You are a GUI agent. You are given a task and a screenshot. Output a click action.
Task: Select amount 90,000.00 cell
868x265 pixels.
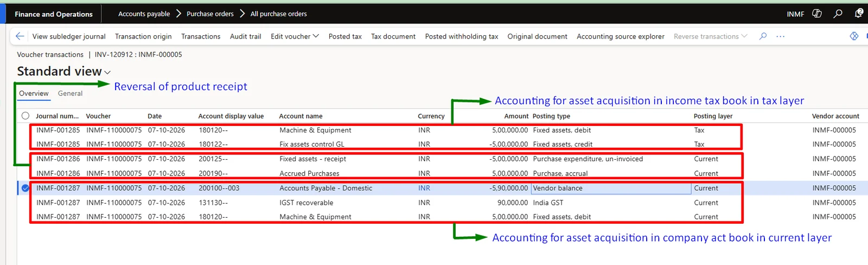pos(512,203)
